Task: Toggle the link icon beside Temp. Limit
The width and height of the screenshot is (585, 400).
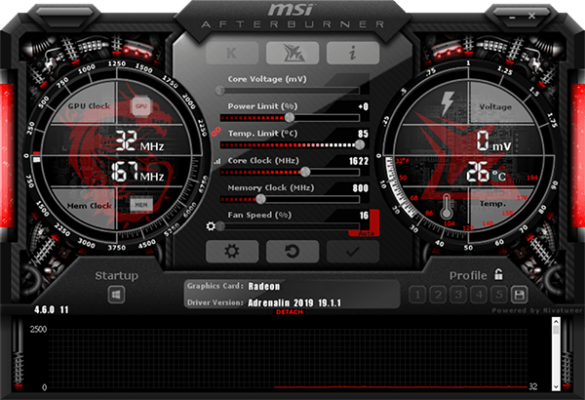Action: (216, 131)
